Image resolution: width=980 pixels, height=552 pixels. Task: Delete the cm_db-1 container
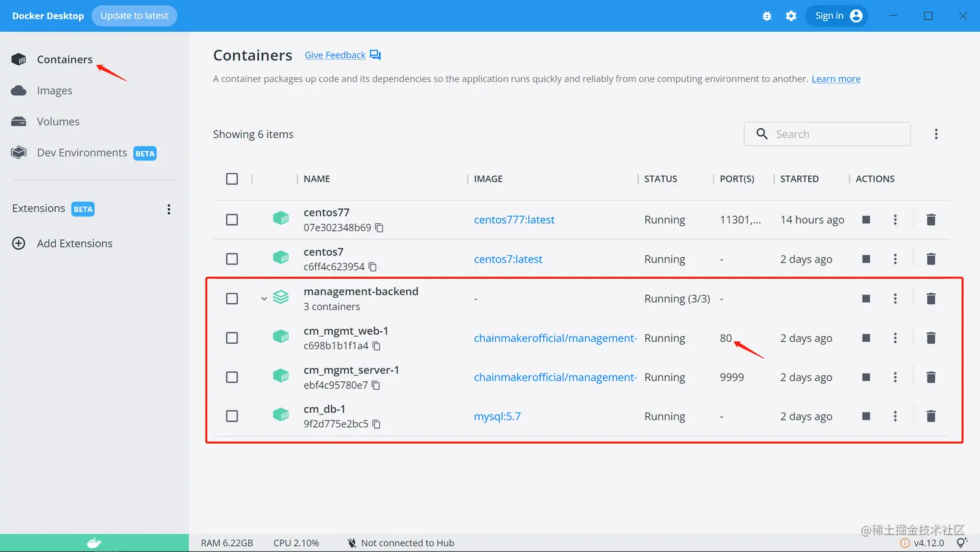coord(931,416)
